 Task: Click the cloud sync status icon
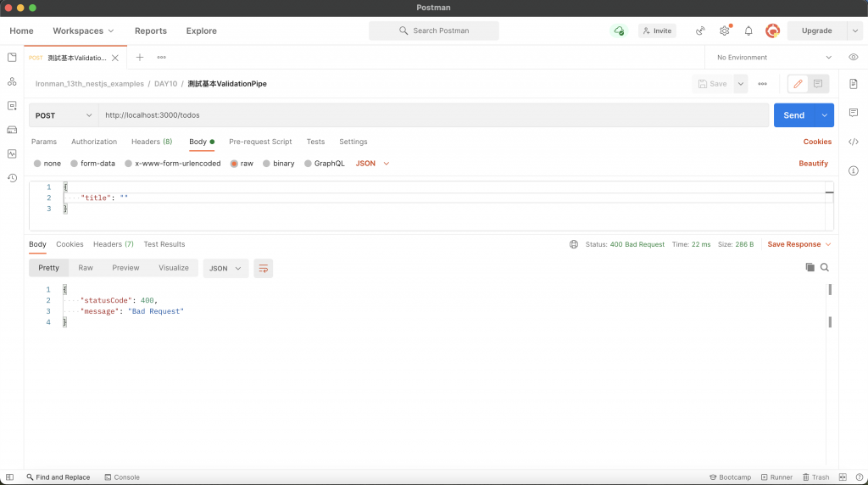(x=618, y=31)
